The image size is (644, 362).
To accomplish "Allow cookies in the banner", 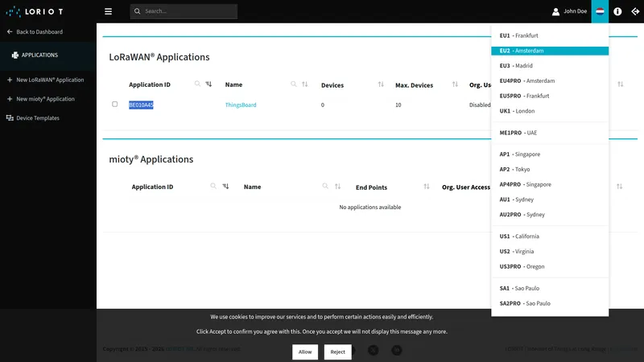I will 305,352.
